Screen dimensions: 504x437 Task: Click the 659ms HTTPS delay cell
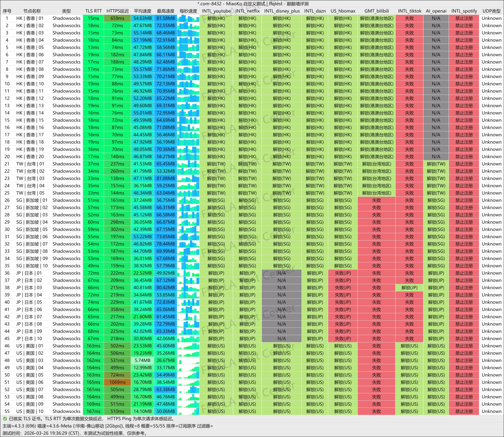pos(118,18)
